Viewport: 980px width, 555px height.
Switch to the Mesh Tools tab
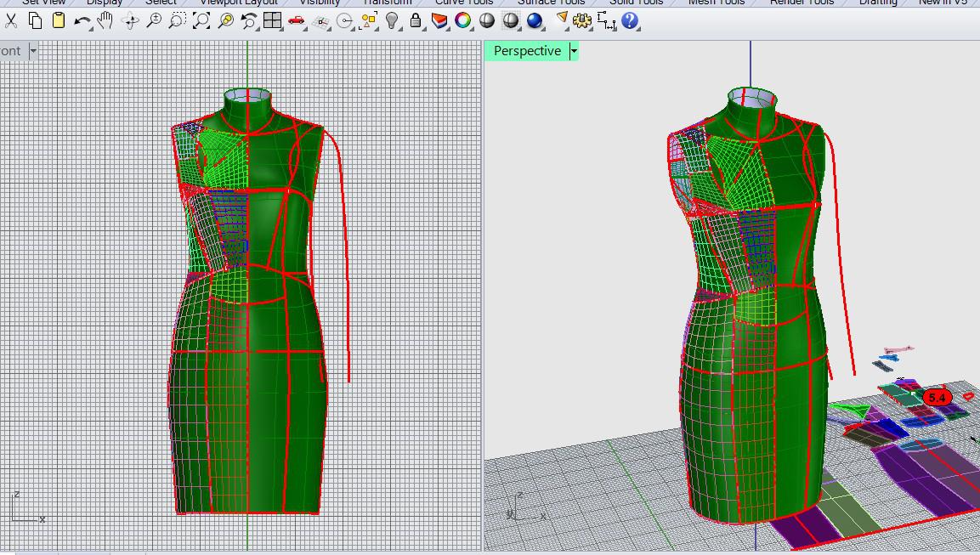(716, 3)
